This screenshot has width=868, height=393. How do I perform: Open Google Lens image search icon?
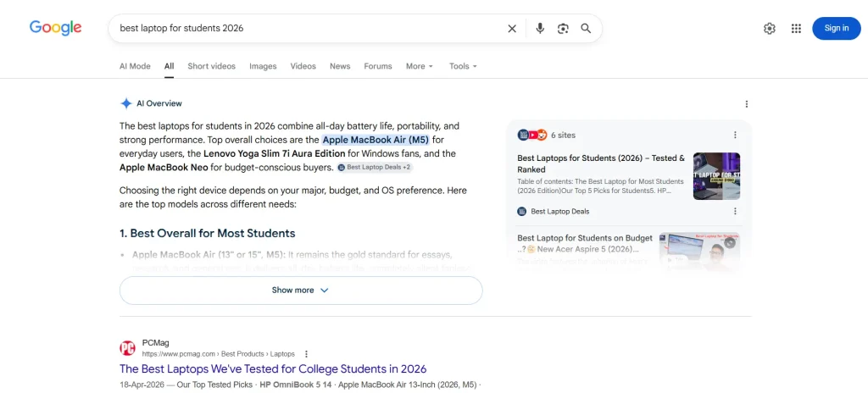coord(563,29)
